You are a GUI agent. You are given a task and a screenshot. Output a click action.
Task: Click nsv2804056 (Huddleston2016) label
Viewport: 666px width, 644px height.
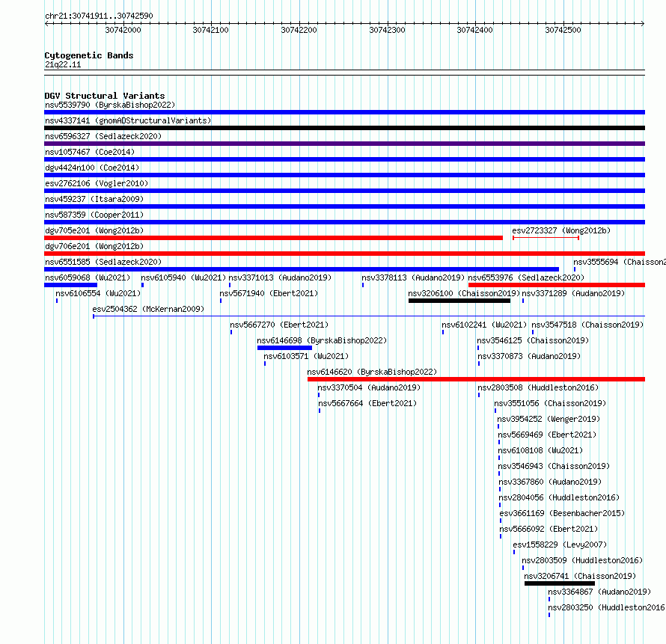[559, 497]
